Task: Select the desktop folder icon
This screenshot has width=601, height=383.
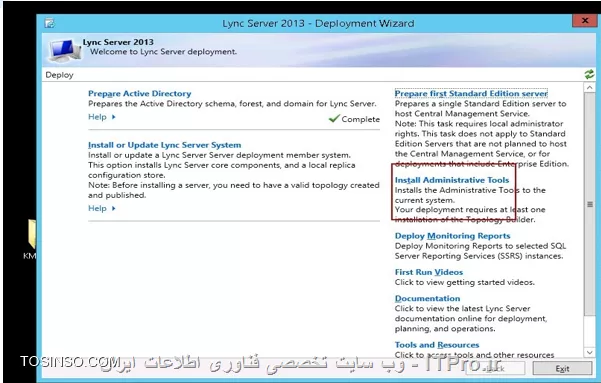Action: (32, 234)
